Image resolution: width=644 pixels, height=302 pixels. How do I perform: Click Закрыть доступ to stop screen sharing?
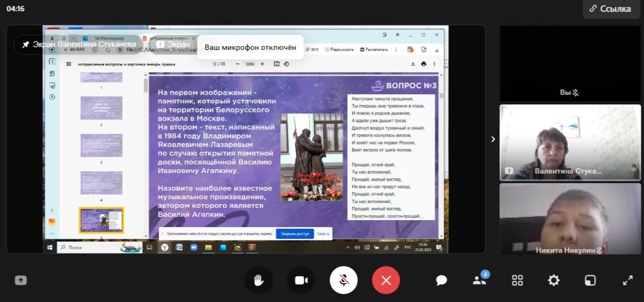pos(295,234)
